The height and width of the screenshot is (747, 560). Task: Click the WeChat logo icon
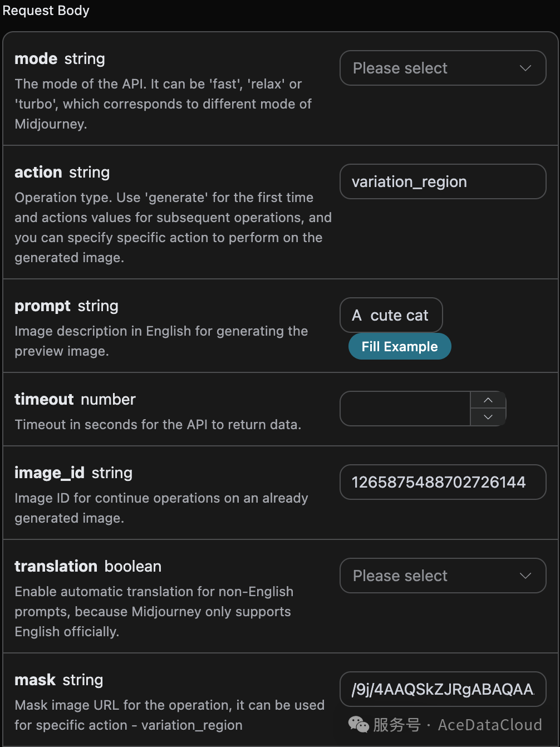point(358,725)
